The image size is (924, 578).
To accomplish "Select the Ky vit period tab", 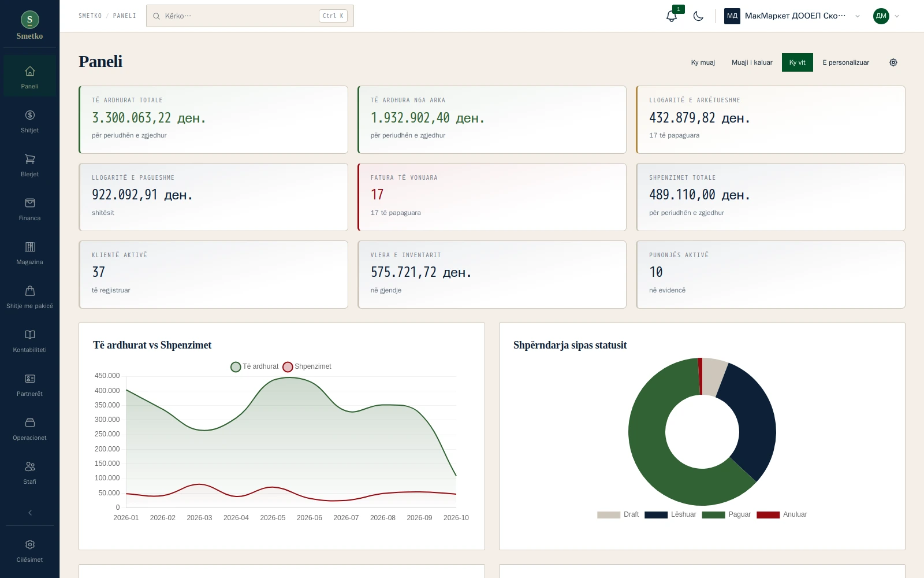I will (797, 62).
